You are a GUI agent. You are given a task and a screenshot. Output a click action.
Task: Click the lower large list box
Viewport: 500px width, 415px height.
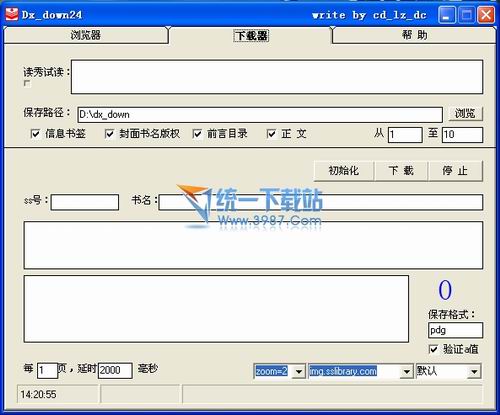[x=216, y=309]
